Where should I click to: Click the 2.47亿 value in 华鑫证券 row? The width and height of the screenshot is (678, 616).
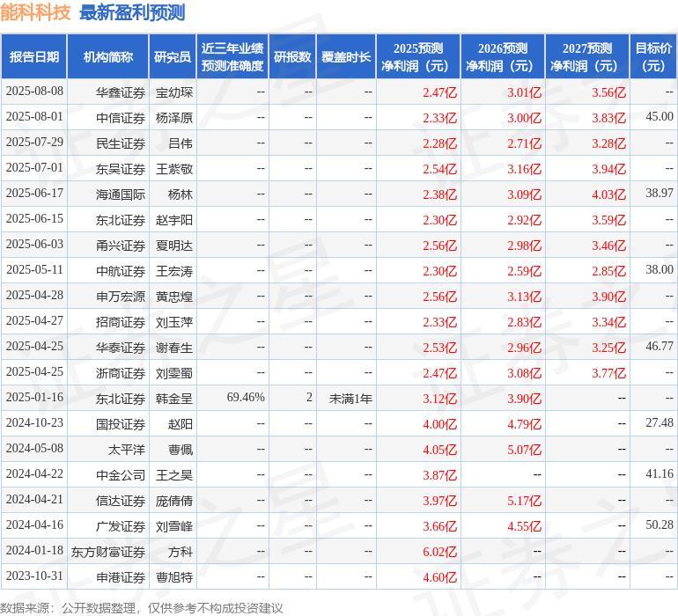(439, 92)
